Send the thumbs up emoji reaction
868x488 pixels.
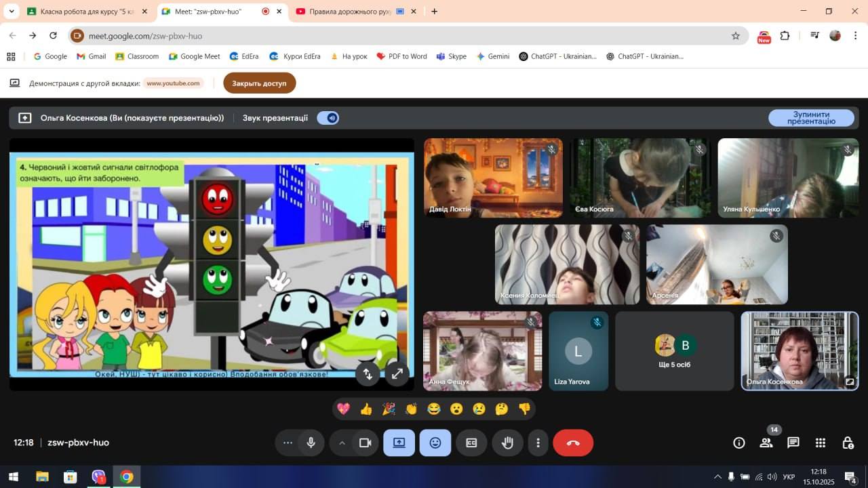pos(366,409)
